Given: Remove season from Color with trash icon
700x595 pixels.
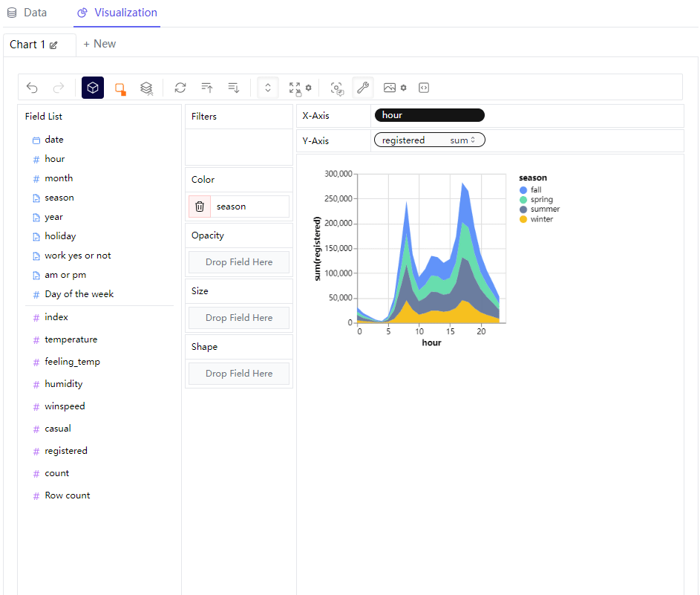Looking at the screenshot, I should point(200,207).
